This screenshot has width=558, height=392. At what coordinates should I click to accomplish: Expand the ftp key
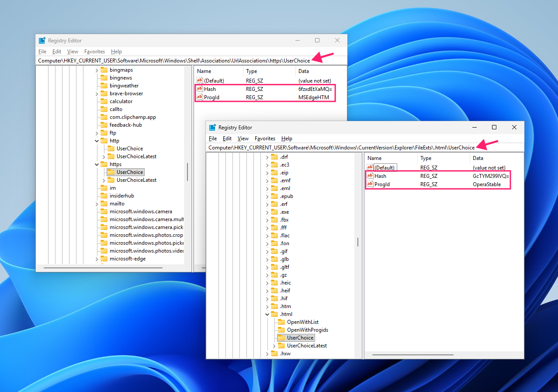click(x=97, y=133)
